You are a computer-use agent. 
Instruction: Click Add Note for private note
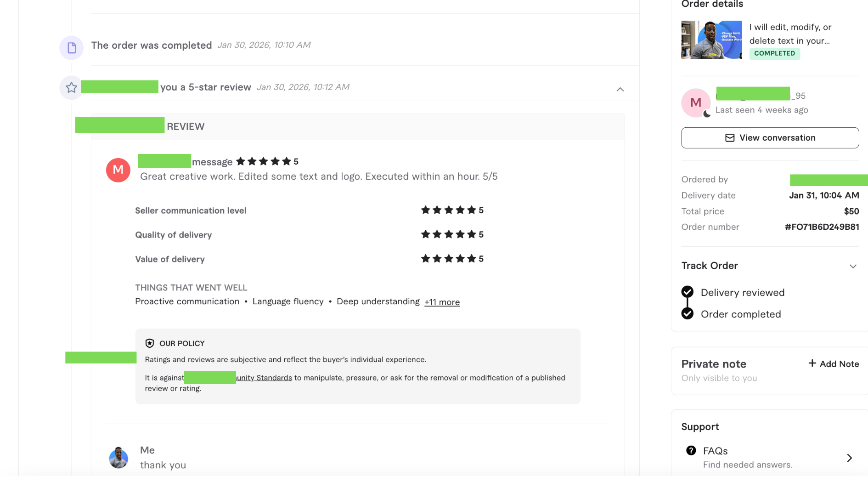[x=834, y=364]
